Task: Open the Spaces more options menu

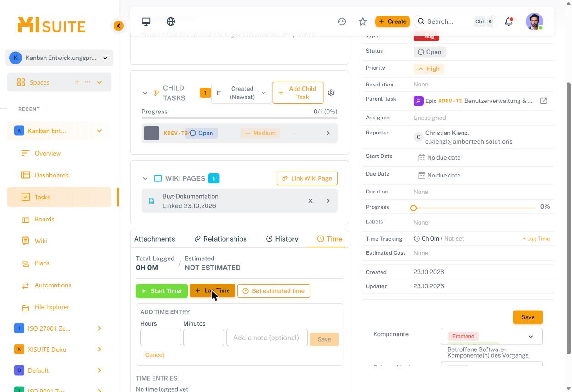Action: tap(87, 82)
